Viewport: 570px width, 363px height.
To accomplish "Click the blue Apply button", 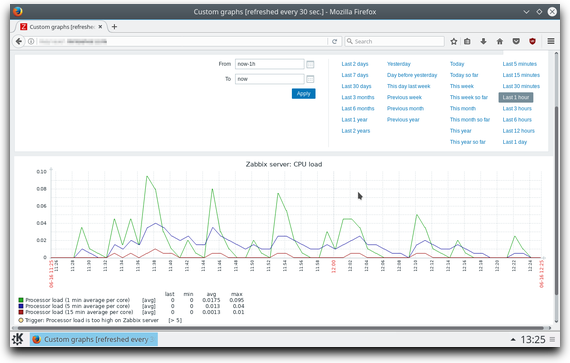I will pyautogui.click(x=304, y=94).
